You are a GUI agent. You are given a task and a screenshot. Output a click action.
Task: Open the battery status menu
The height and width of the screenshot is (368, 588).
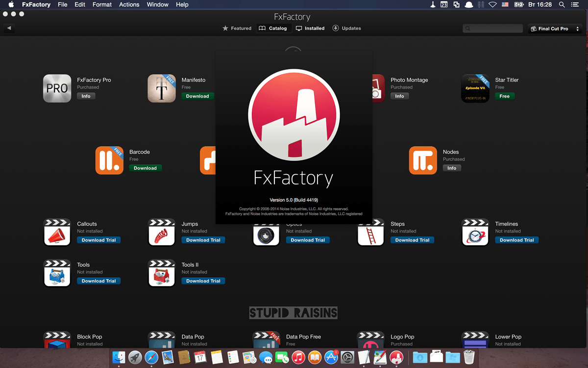pos(519,4)
